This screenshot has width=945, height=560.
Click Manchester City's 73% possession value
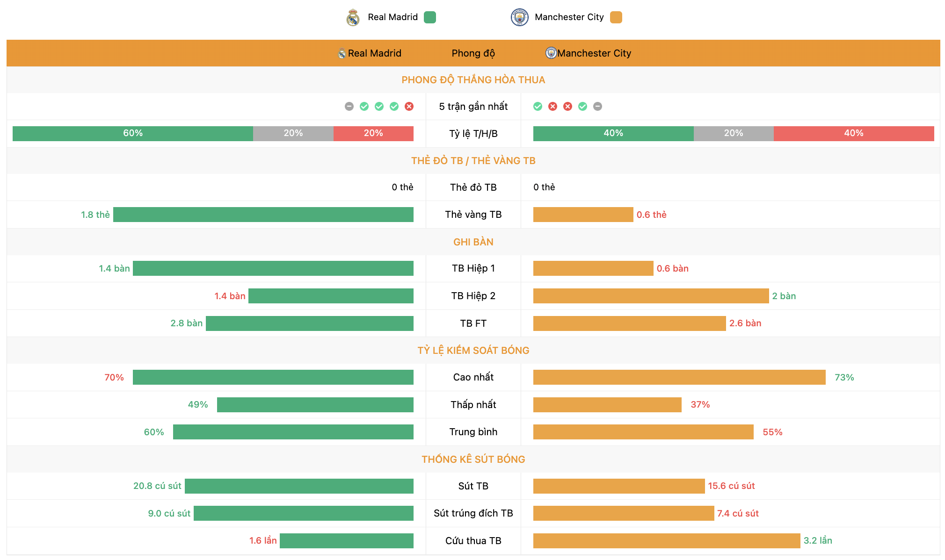(x=844, y=377)
